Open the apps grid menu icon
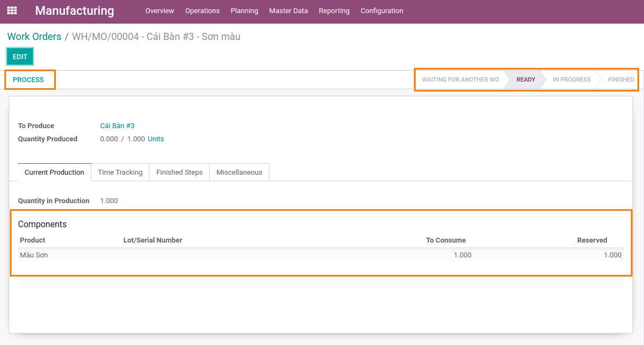 click(x=12, y=11)
